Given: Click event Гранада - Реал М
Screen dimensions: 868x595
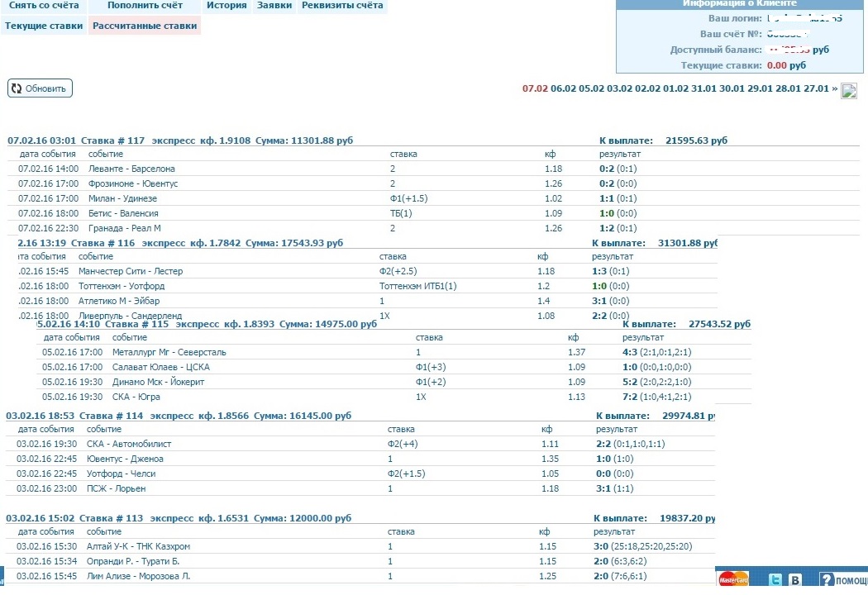Looking at the screenshot, I should click(x=124, y=229).
